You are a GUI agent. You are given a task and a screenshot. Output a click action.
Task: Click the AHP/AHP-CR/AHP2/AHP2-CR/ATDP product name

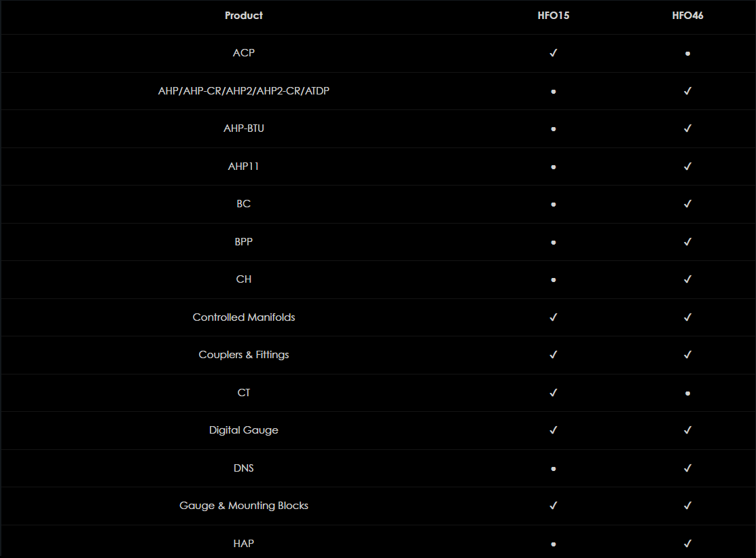click(x=243, y=90)
